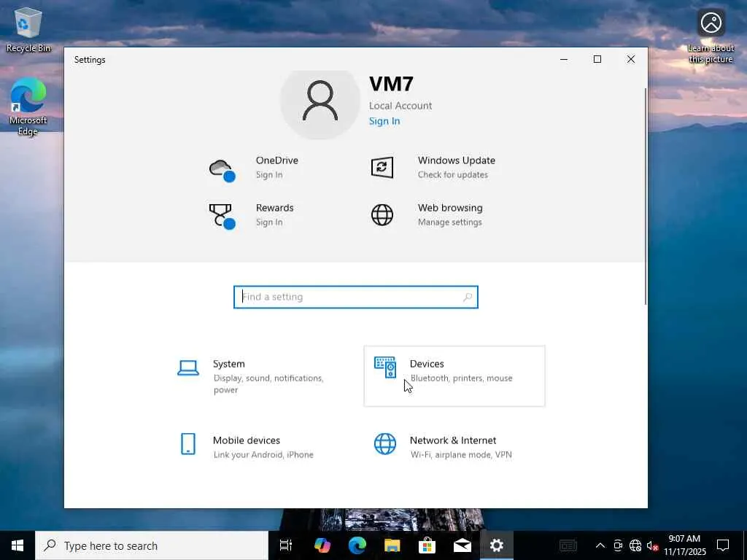
Task: Open the Devices settings category
Action: [x=454, y=376]
